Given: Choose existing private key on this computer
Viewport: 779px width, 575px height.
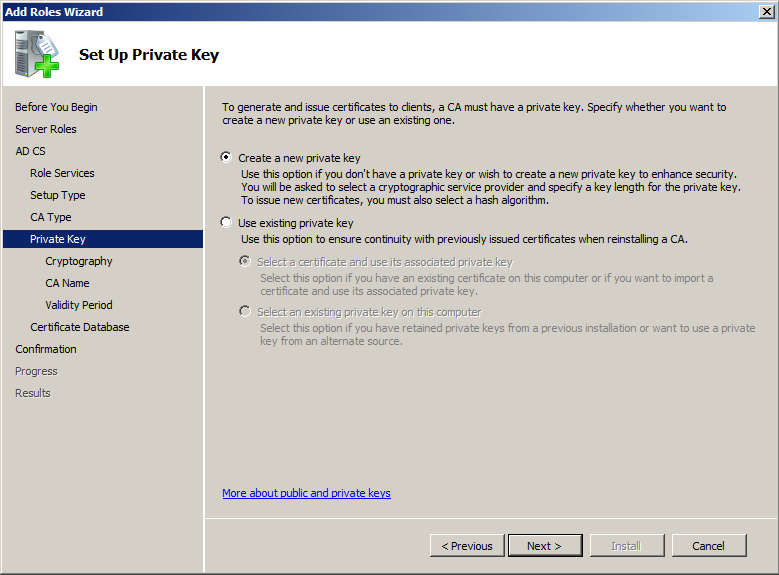Looking at the screenshot, I should point(246,312).
